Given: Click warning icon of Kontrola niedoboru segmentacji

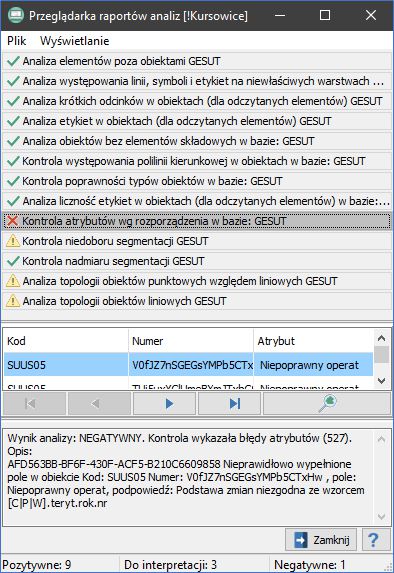Looking at the screenshot, I should (13, 241).
